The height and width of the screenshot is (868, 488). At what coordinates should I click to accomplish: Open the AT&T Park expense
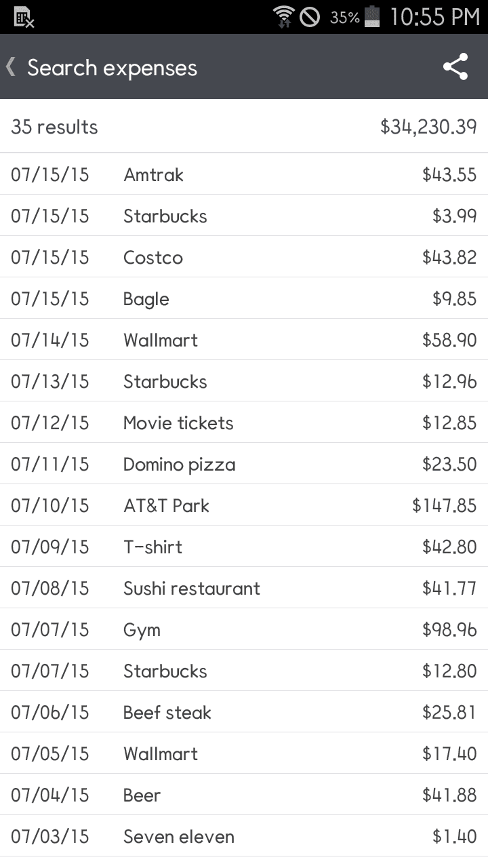[244, 505]
